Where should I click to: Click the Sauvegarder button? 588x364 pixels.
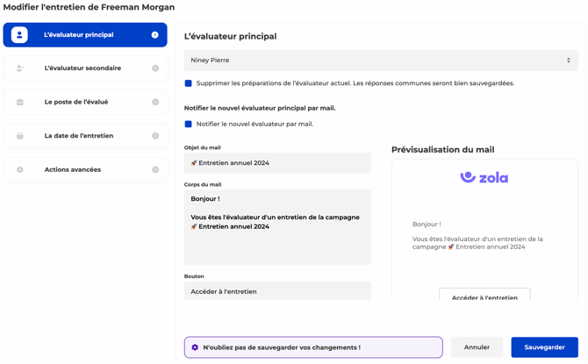(x=544, y=347)
